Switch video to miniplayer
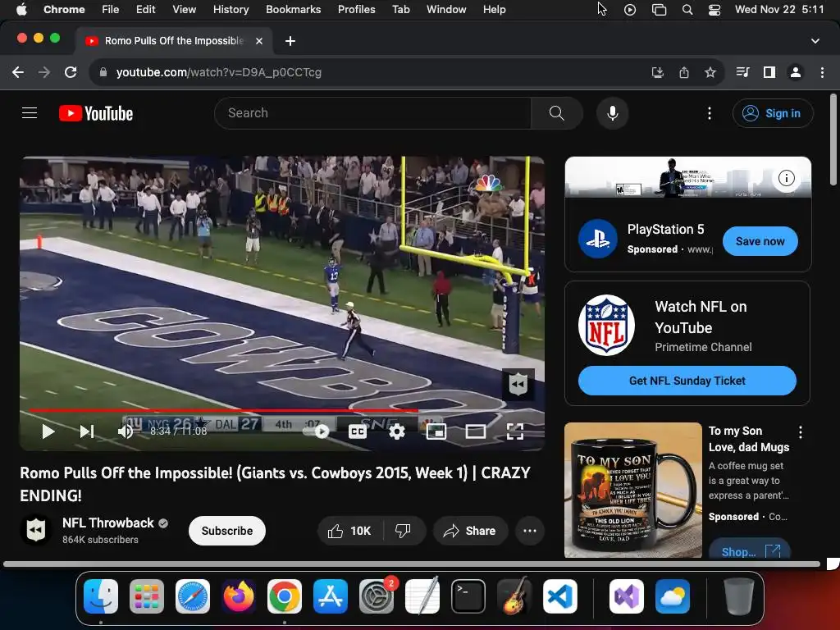This screenshot has width=840, height=630. [x=436, y=431]
